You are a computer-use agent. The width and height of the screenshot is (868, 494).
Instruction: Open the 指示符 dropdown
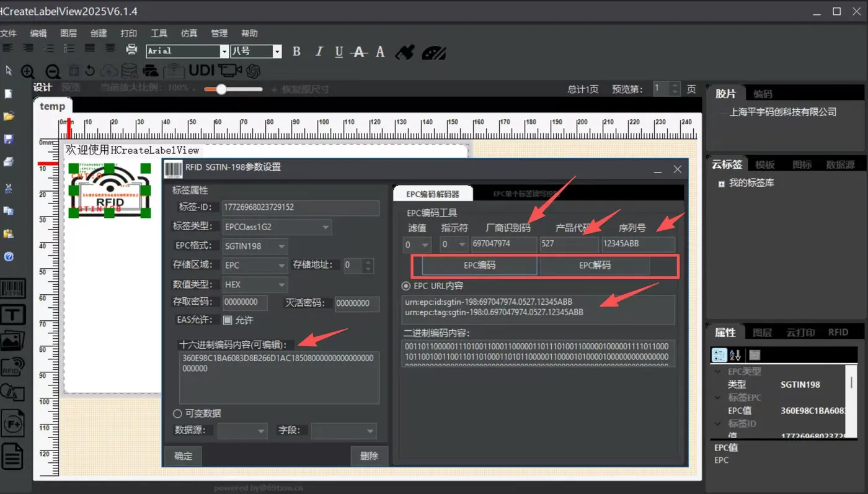tap(454, 245)
